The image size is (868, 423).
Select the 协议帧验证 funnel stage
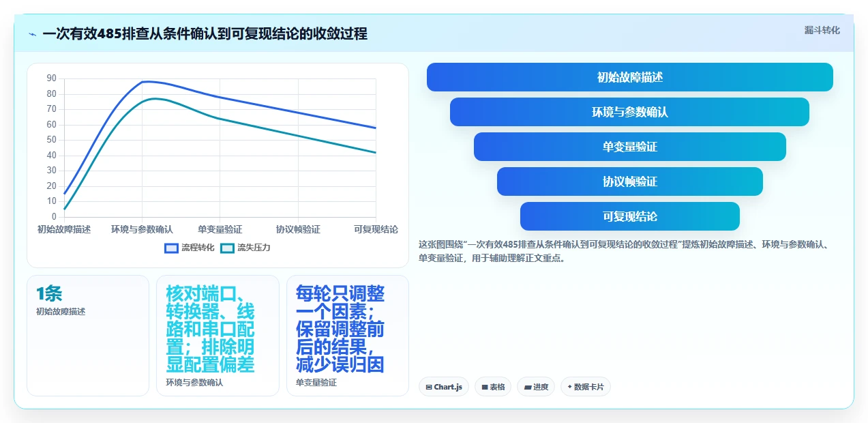point(630,181)
